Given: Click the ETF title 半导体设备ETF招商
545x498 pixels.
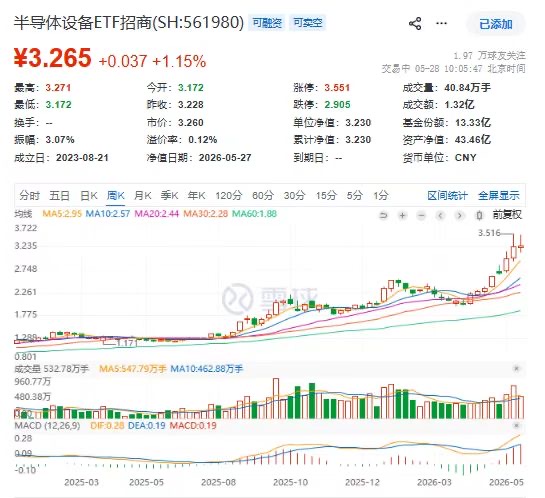Looking at the screenshot, I should (x=83, y=23).
